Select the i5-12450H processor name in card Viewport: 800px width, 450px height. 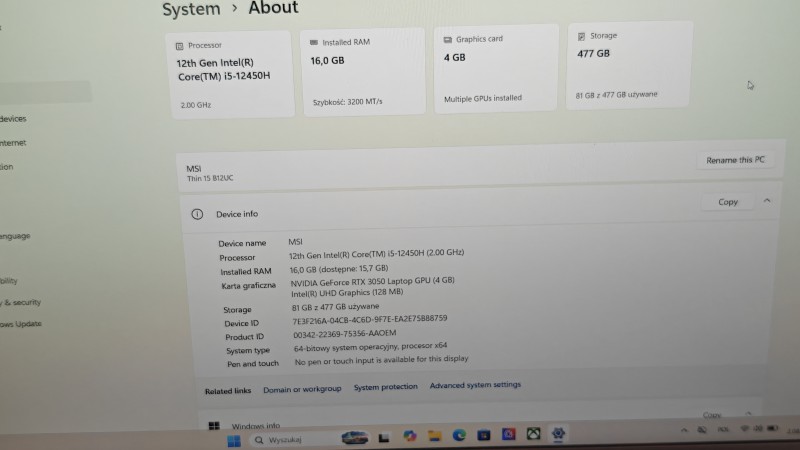point(223,70)
